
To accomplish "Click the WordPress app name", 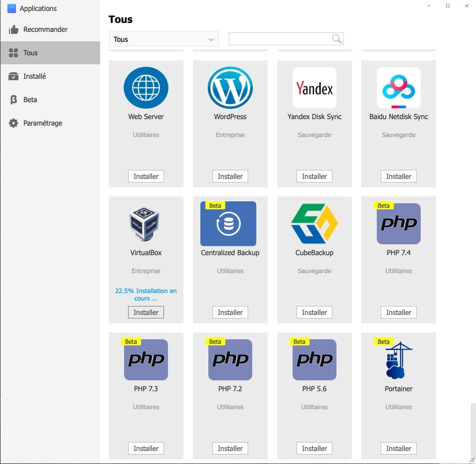I will 230,117.
